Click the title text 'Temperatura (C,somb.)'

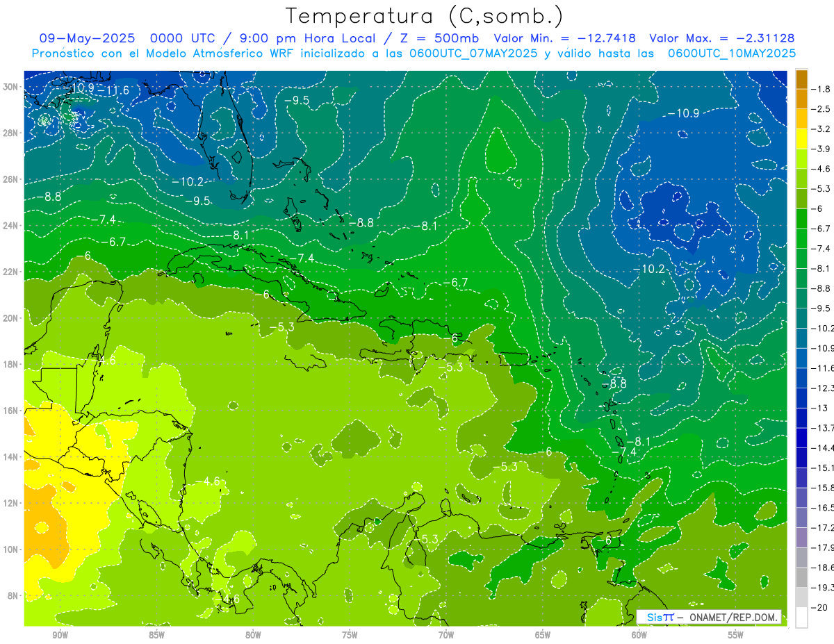(x=425, y=16)
